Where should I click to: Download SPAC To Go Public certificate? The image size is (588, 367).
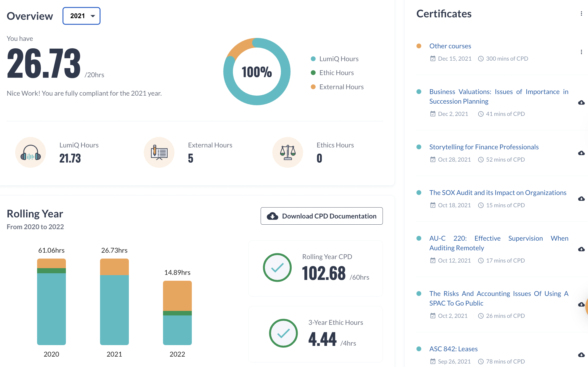pyautogui.click(x=581, y=304)
